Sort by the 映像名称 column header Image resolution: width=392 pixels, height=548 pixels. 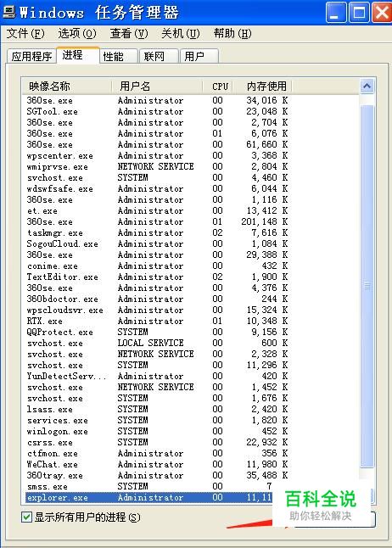(x=67, y=87)
